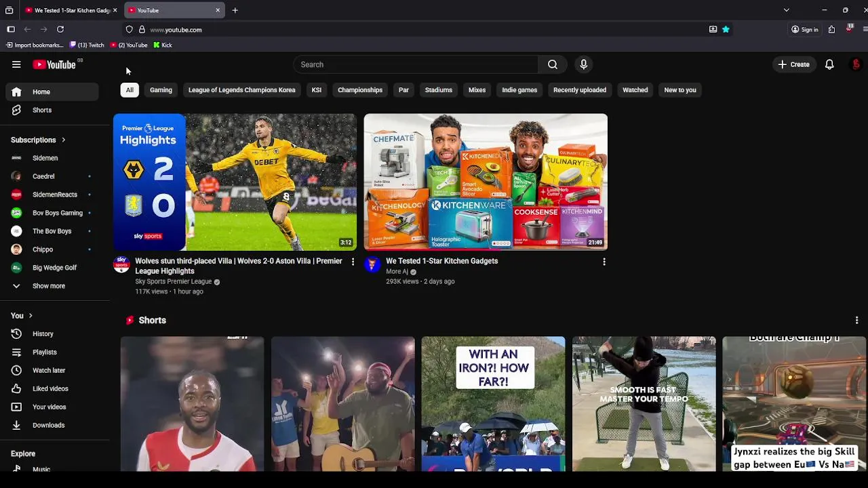Click the We Tested 1-Star Kitchen Gadgets title

click(442, 261)
